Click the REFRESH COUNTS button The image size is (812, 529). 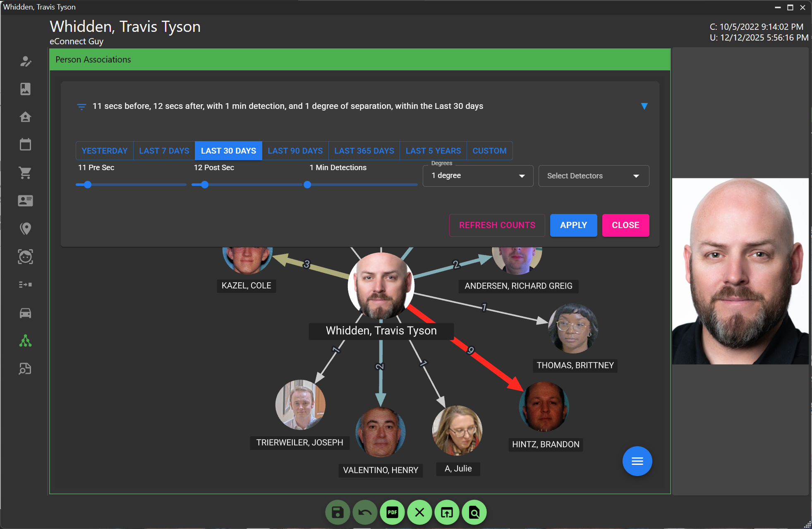[497, 225]
